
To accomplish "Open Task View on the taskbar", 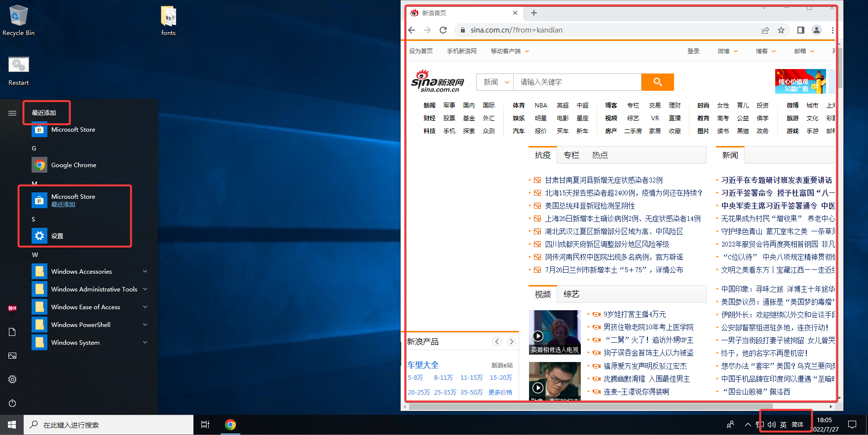I will [x=205, y=425].
